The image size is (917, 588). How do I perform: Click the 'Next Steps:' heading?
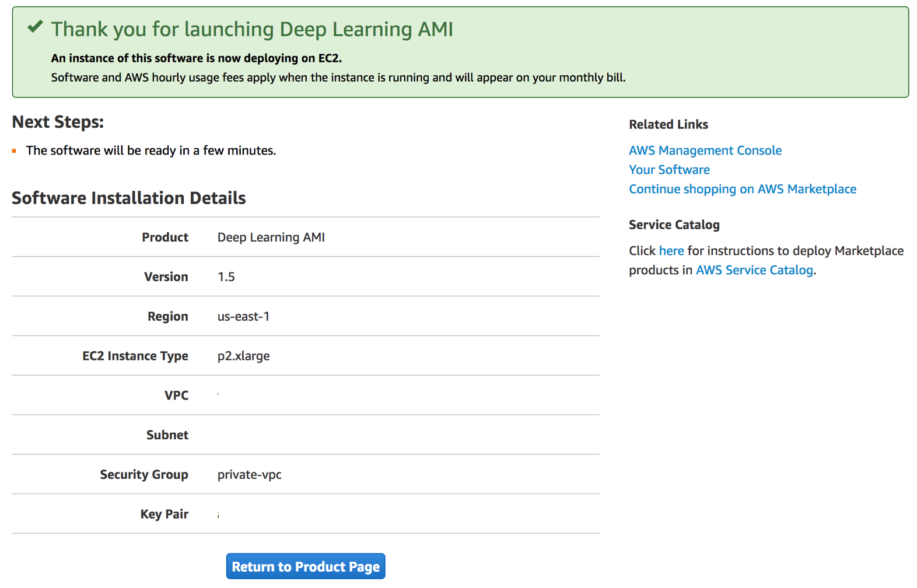tap(58, 121)
